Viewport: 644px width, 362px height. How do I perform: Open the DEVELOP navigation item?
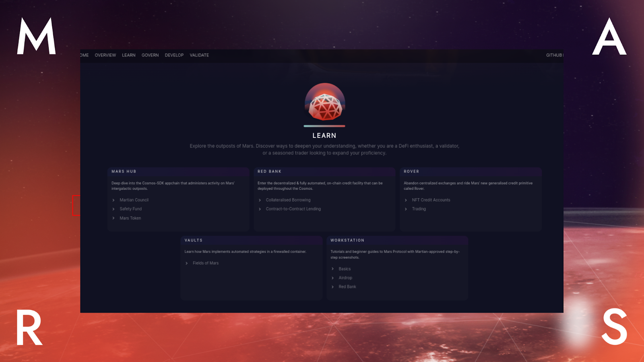174,55
